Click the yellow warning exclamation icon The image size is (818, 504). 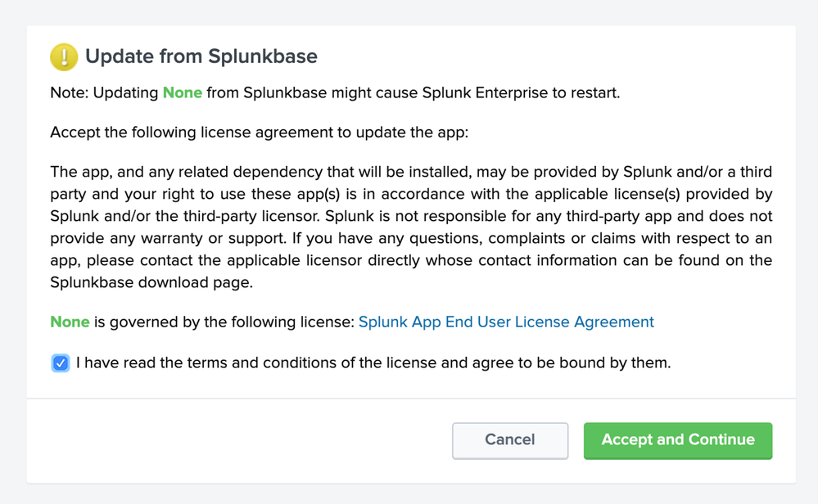(64, 56)
